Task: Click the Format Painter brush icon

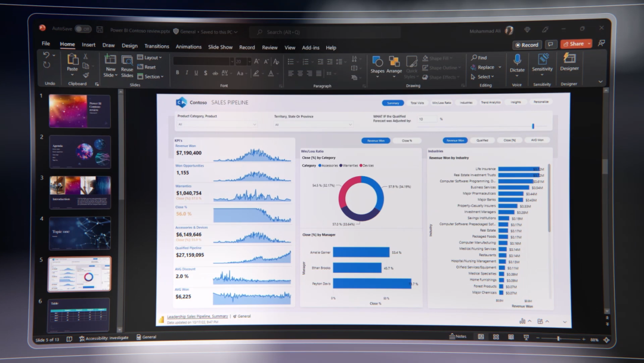Action: click(x=86, y=75)
